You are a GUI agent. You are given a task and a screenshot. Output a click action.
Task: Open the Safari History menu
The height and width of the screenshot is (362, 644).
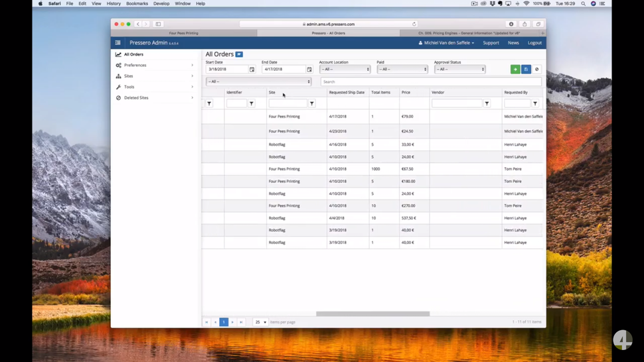pos(114,3)
